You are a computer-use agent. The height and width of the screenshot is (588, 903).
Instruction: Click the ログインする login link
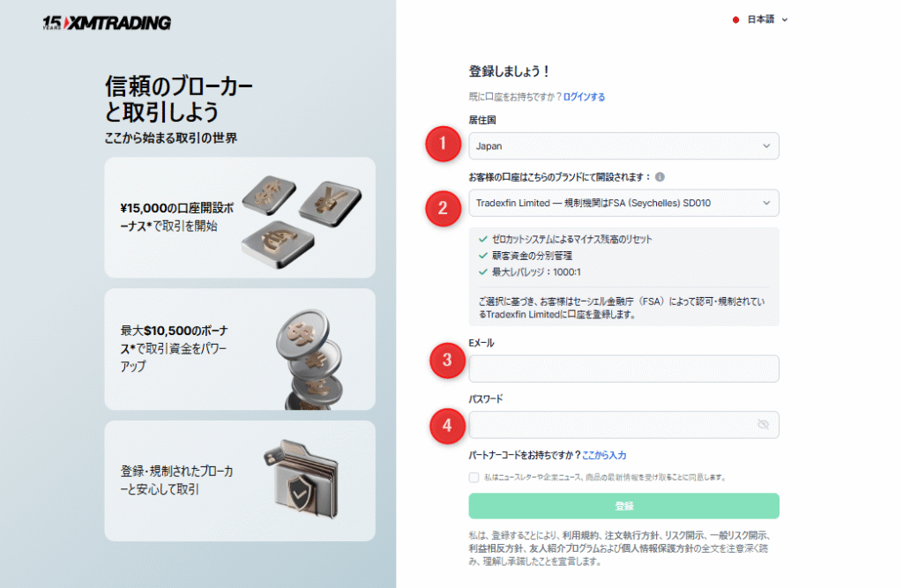(x=584, y=97)
